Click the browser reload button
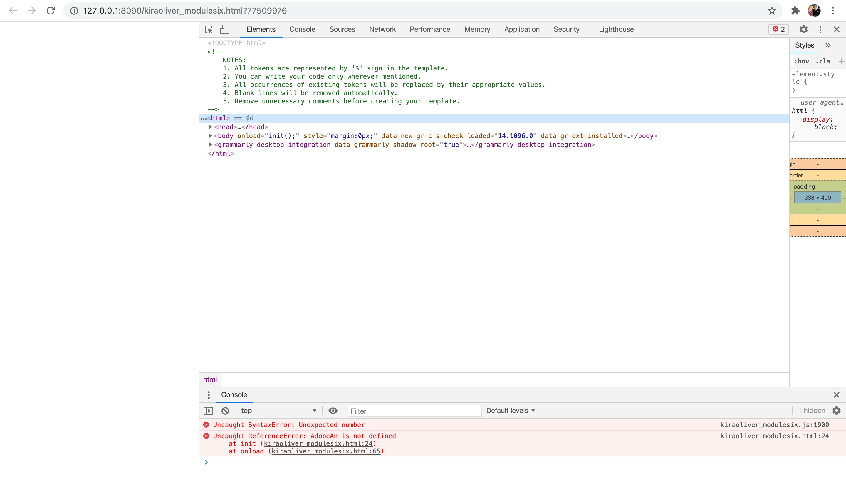Image resolution: width=846 pixels, height=504 pixels. (51, 11)
